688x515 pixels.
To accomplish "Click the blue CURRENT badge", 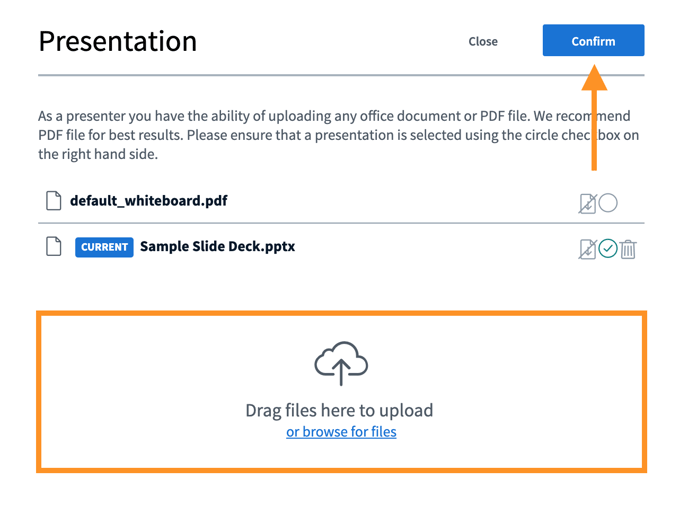I will (x=104, y=247).
